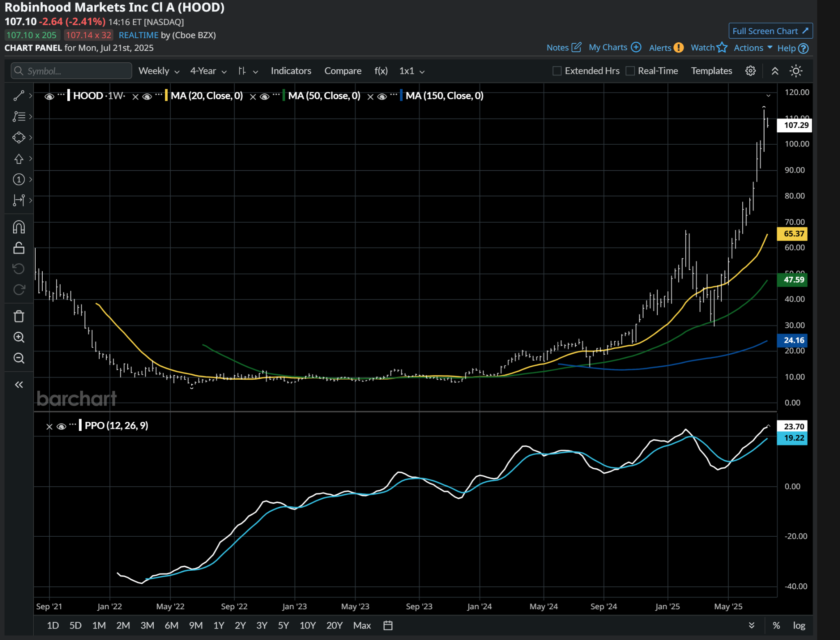Viewport: 840px width, 640px height.
Task: Set range to Max
Action: coord(362,625)
